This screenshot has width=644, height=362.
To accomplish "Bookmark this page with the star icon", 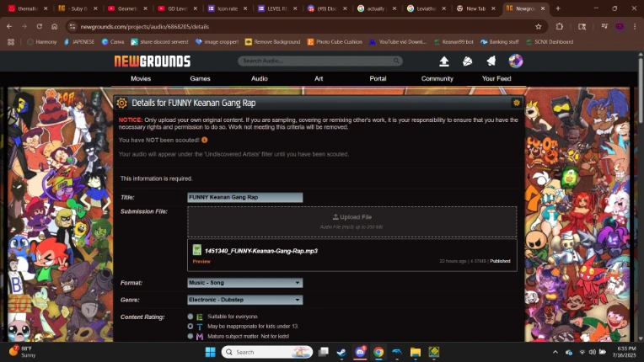I will coord(538,27).
